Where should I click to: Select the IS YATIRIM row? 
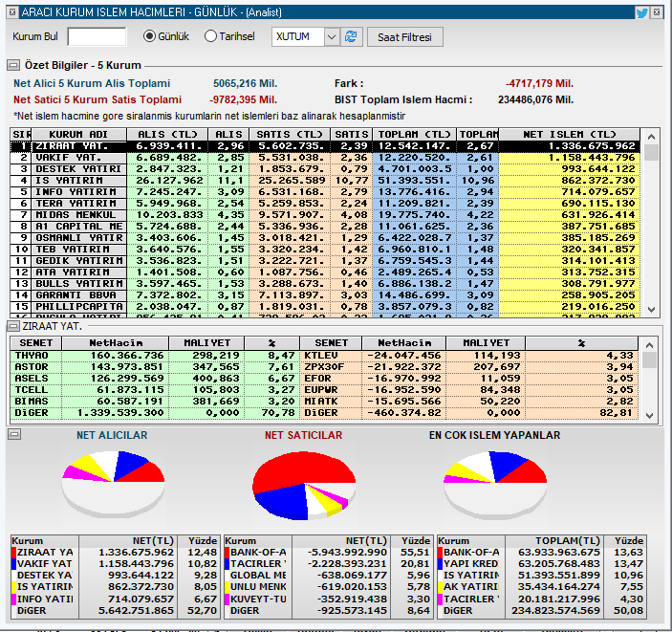coord(325,181)
